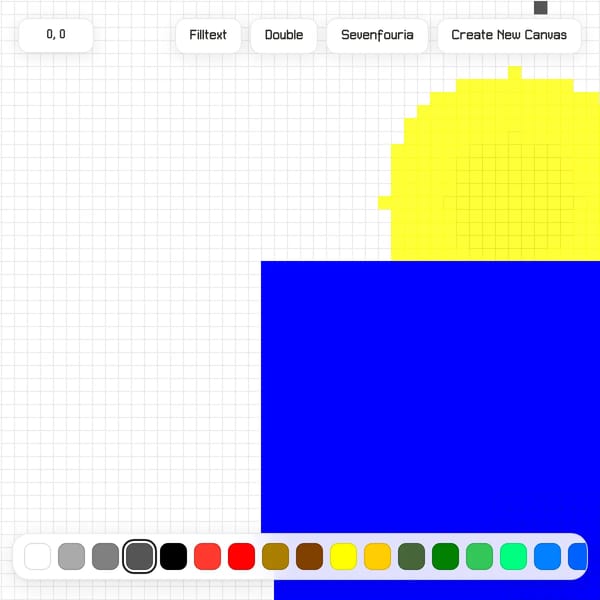Select the medium green color swatch
Viewport: 600px width, 600px height.
click(x=479, y=556)
